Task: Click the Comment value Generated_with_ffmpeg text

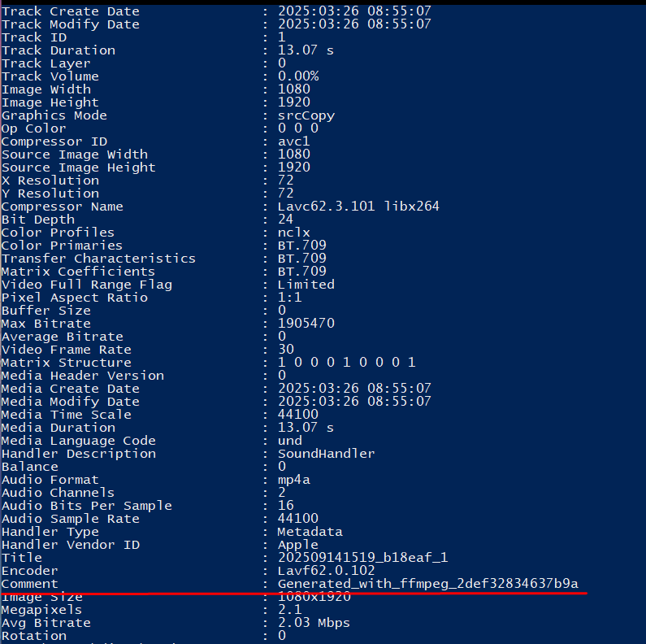Action: [428, 584]
